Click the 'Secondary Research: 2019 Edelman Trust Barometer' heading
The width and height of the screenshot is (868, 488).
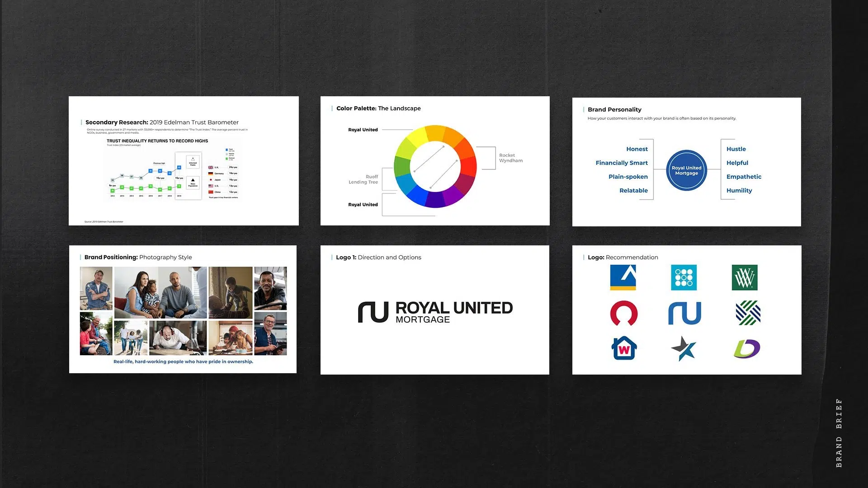click(162, 122)
